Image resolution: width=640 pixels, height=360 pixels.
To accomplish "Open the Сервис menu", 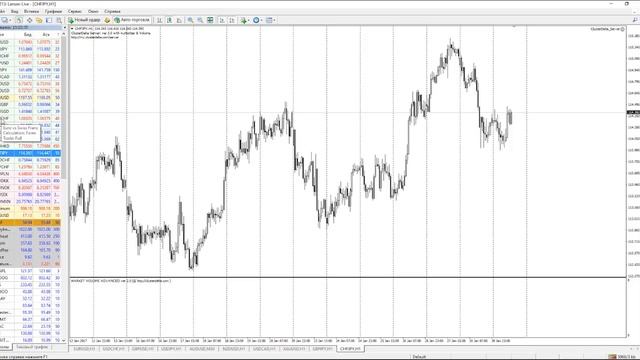I will [x=75, y=11].
